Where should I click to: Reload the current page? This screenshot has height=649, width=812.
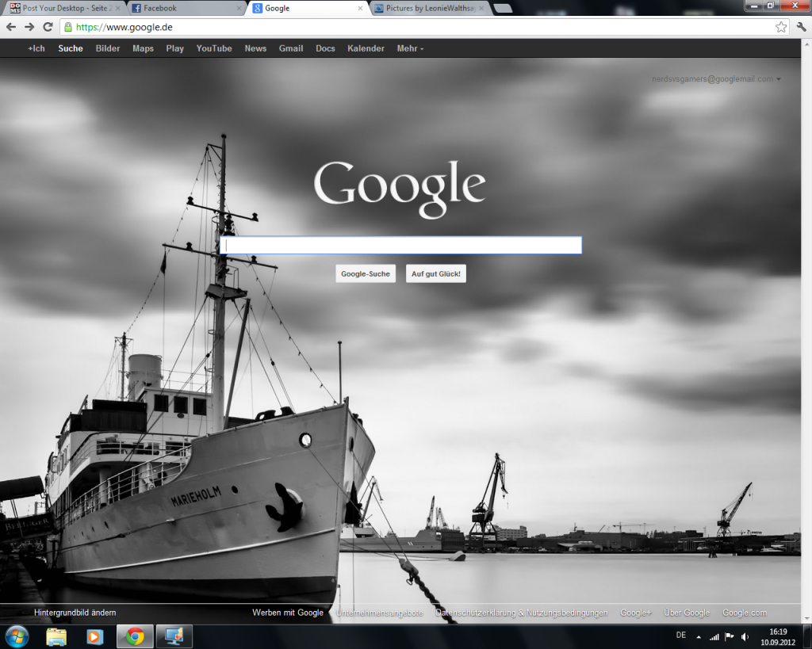tap(48, 27)
